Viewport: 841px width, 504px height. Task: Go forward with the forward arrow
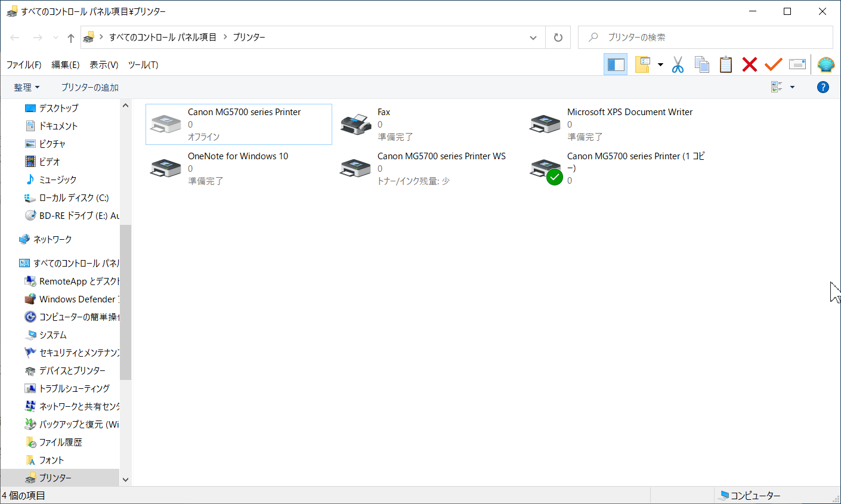[38, 38]
